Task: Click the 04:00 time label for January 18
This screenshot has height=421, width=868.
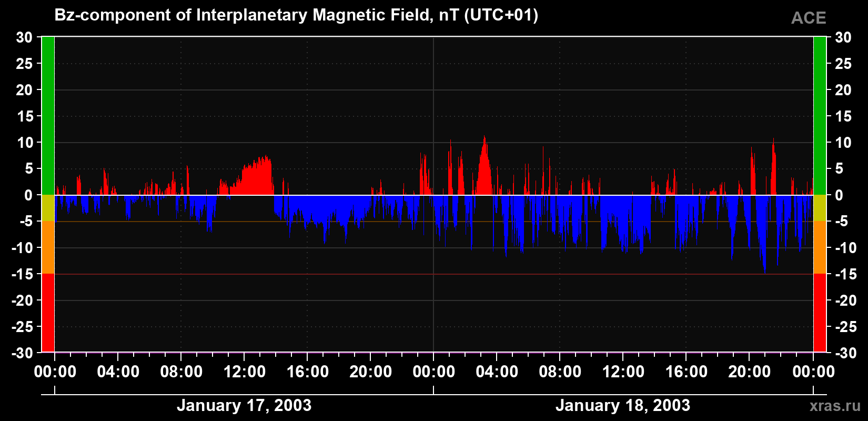Action: [497, 372]
